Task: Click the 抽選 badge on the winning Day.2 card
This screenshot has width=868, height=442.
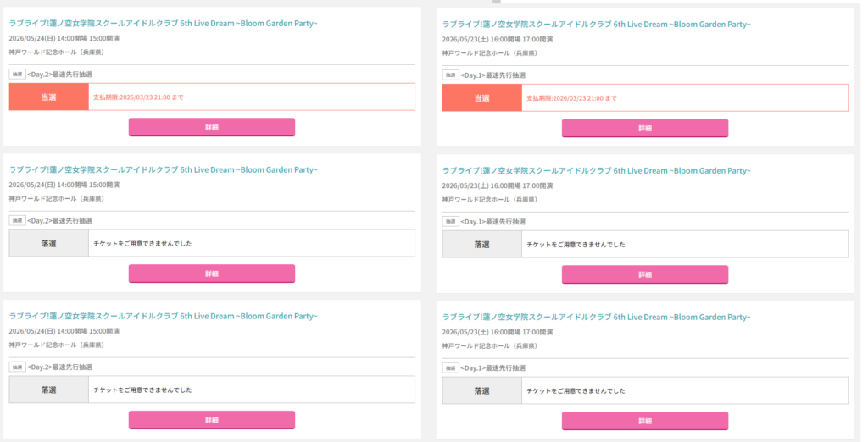Action: [17, 75]
